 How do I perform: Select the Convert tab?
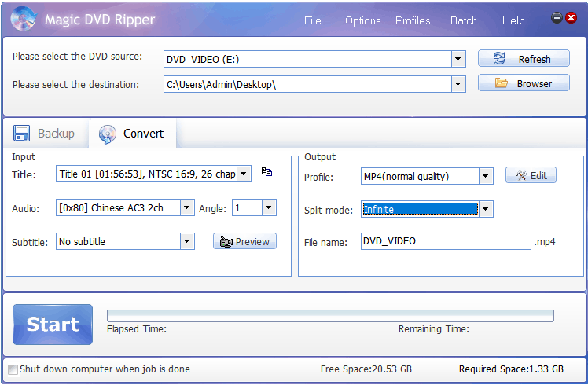click(x=131, y=134)
